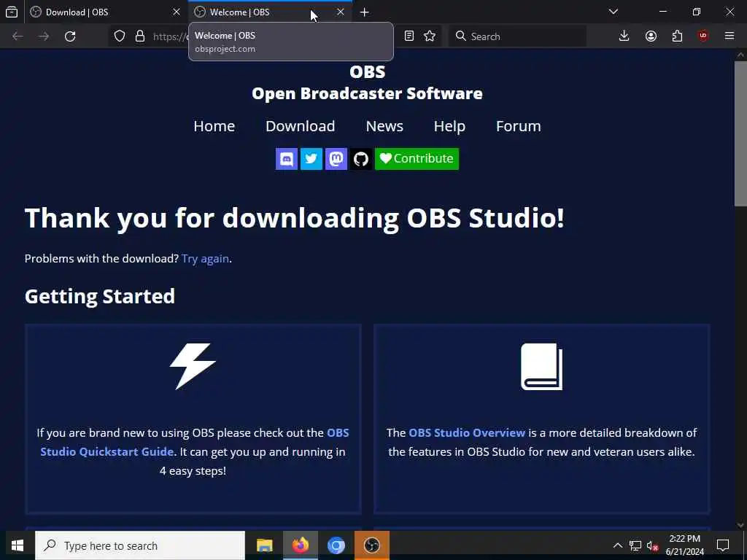Click the Try again download link

(205, 259)
